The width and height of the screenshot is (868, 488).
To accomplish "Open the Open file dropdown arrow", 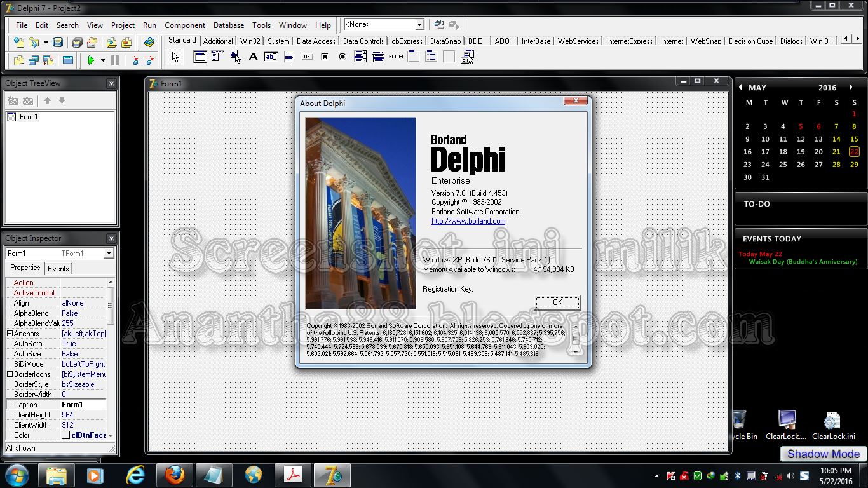I will click(45, 43).
